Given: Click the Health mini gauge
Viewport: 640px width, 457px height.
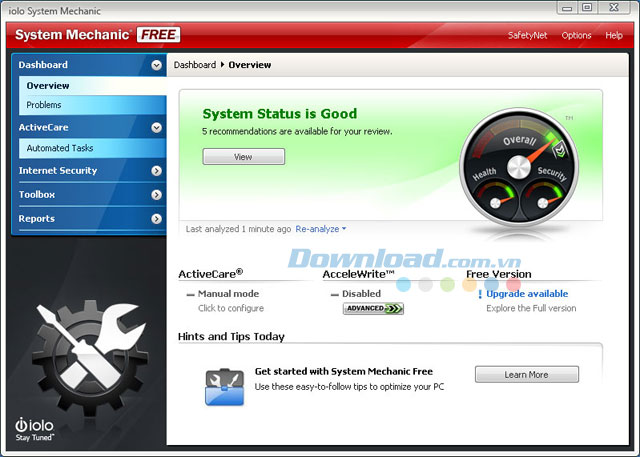Looking at the screenshot, I should 495,200.
